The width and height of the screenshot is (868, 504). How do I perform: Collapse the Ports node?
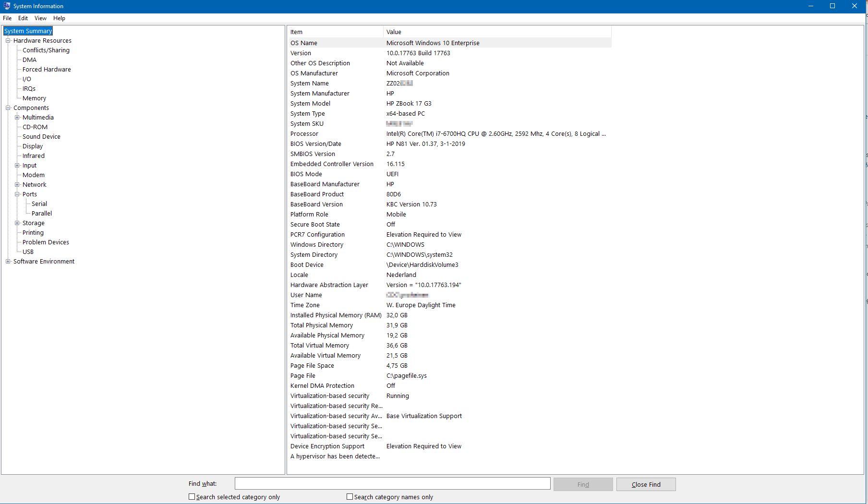tap(17, 194)
